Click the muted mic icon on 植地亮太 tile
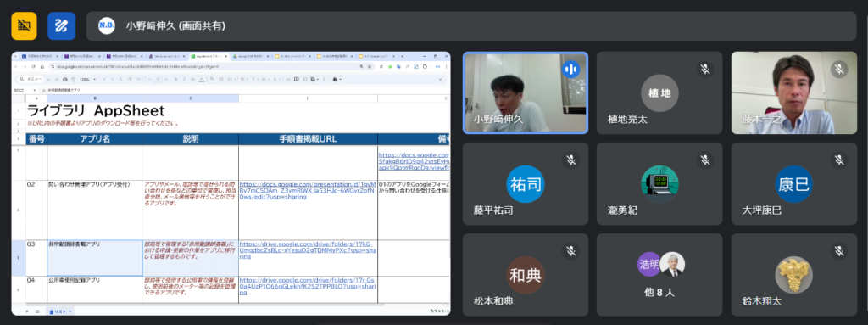The width and height of the screenshot is (868, 325). click(x=704, y=70)
